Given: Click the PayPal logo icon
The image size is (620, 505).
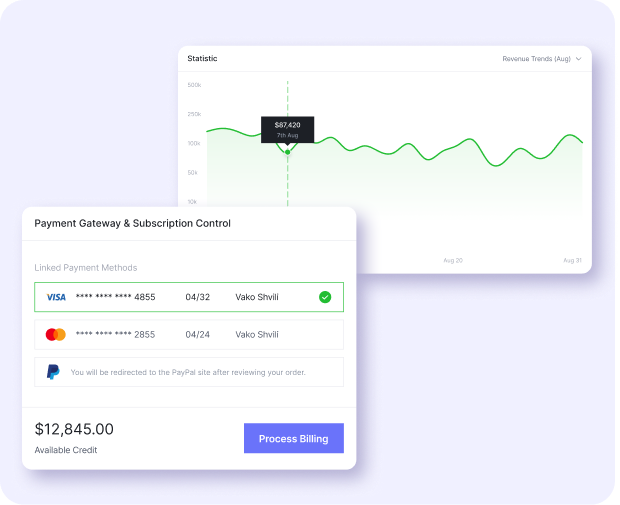Looking at the screenshot, I should (53, 372).
